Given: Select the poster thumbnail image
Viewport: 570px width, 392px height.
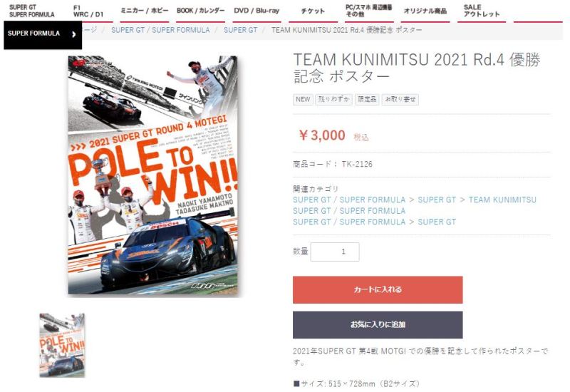Looking at the screenshot, I should (62, 345).
